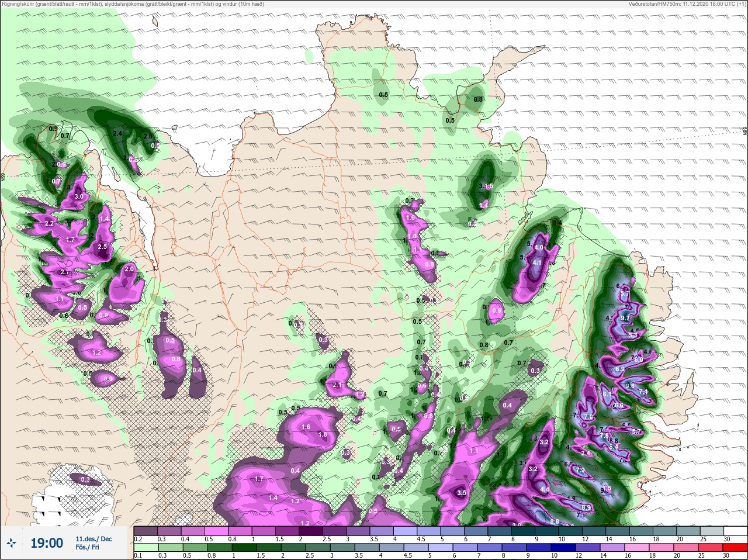
Task: Click the 4.1 value in the eastern snow band
Action: coord(538,262)
